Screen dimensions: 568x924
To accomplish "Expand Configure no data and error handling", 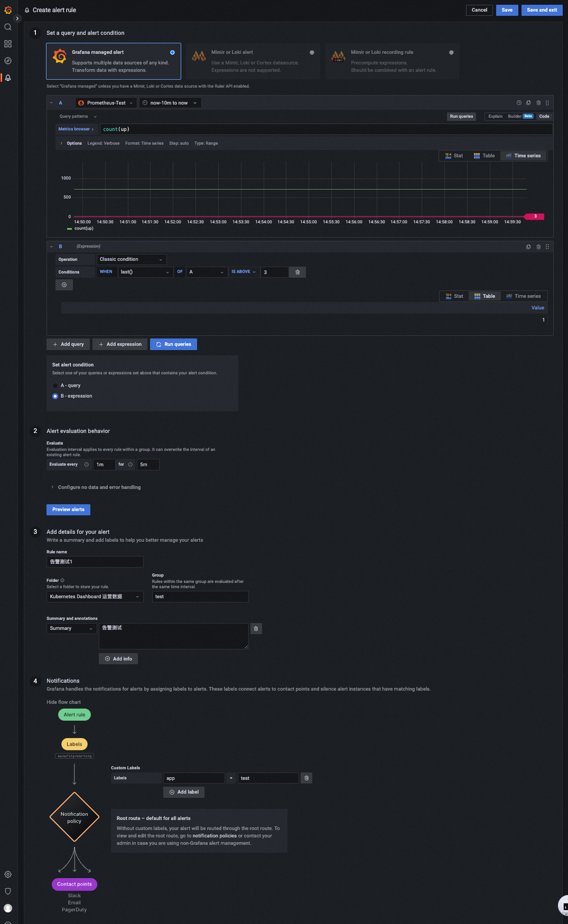I will coord(96,488).
